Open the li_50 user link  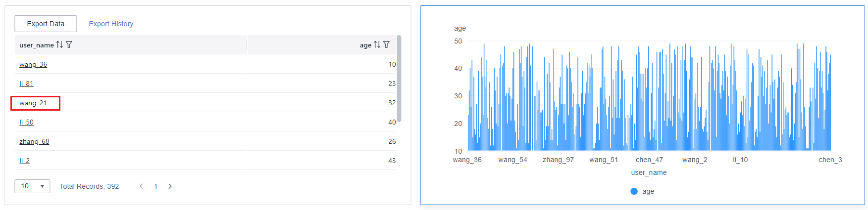point(26,122)
